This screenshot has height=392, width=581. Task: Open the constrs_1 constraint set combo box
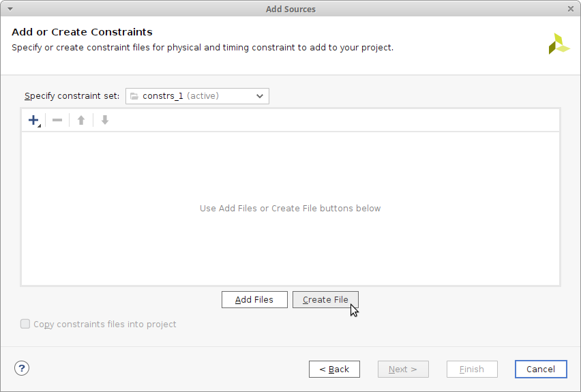[x=191, y=96]
